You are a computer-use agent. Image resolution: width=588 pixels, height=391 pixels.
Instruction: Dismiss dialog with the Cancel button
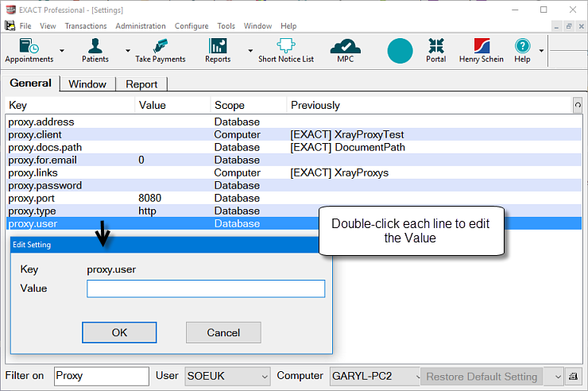(x=223, y=332)
